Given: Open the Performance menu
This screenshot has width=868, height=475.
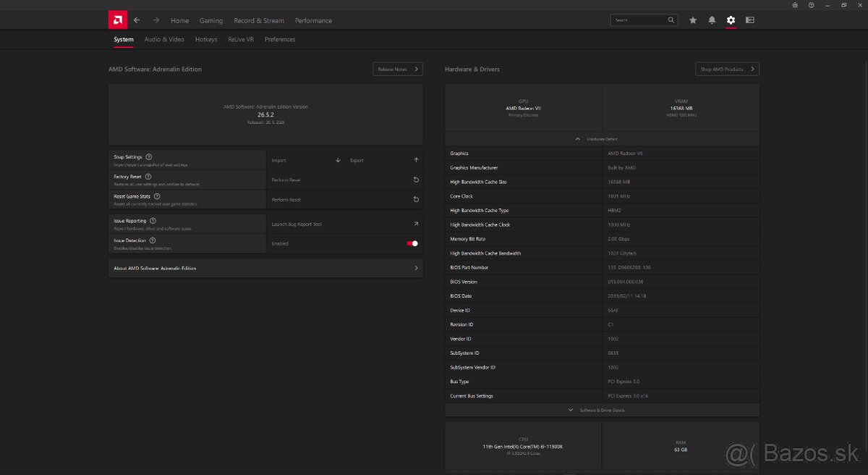Looking at the screenshot, I should pos(314,20).
